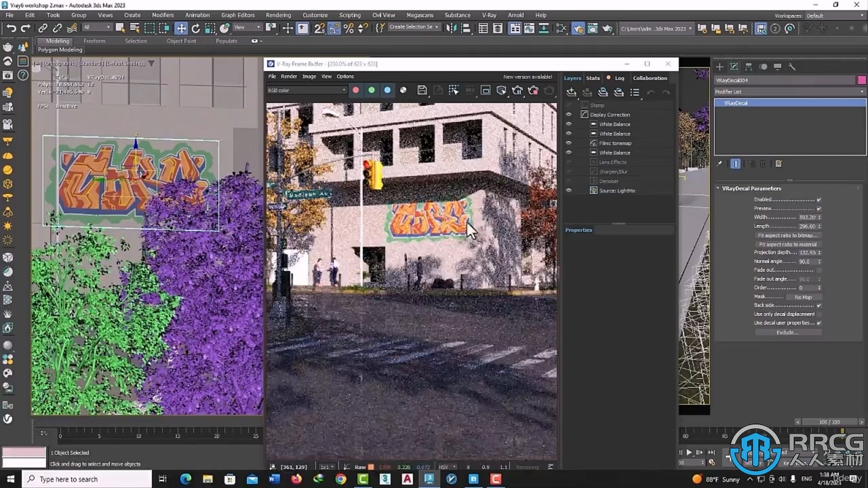This screenshot has height=488, width=868.
Task: Toggle green channel in Frame Buffer
Action: [x=371, y=90]
